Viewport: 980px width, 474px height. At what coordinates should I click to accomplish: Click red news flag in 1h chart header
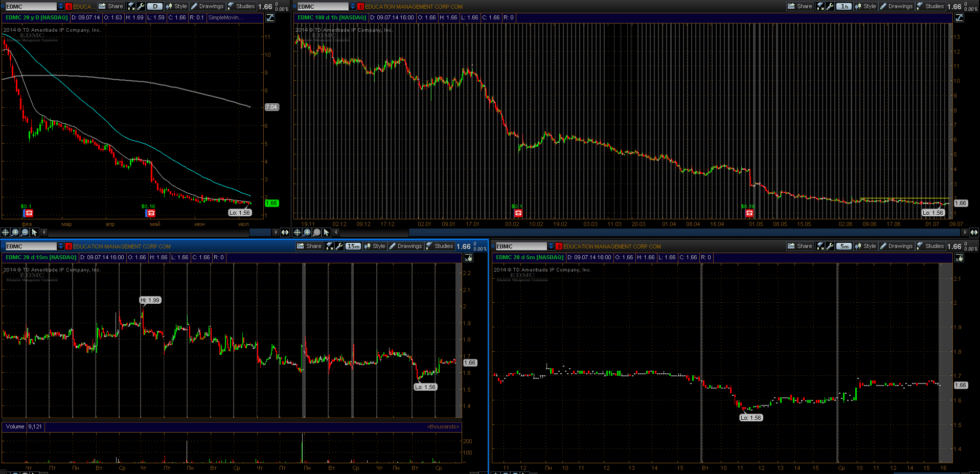[x=361, y=7]
